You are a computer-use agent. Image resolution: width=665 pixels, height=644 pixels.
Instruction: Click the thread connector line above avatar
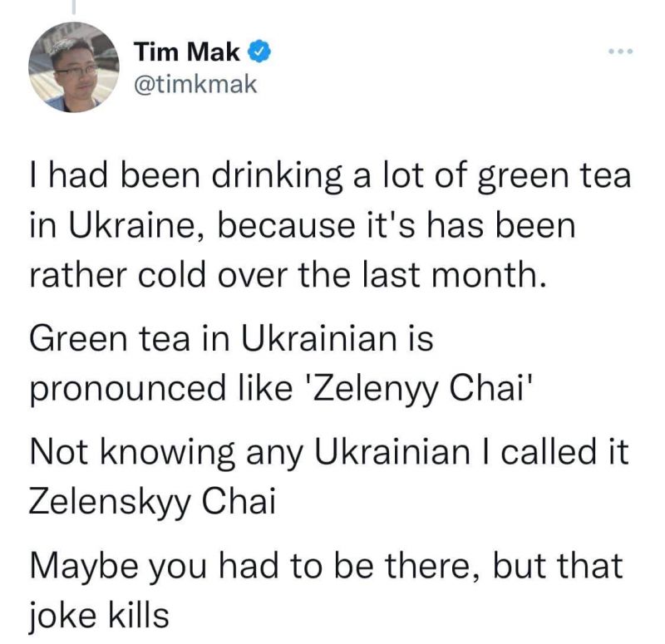74,7
